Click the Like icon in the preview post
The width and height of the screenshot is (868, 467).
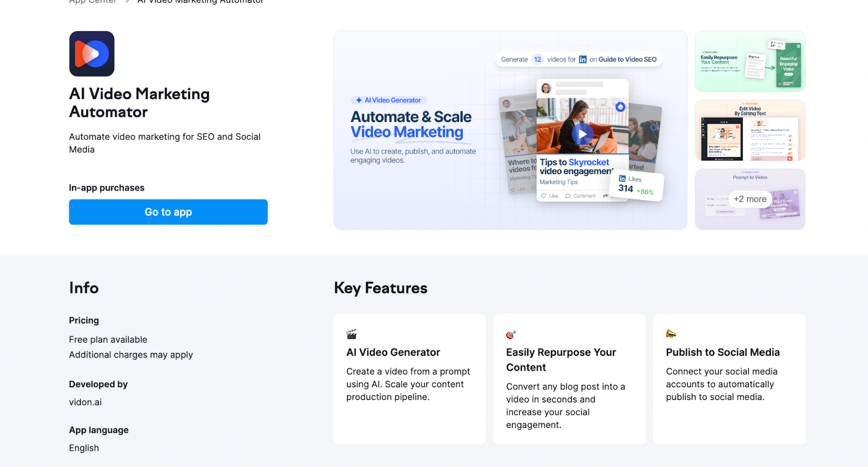click(544, 196)
